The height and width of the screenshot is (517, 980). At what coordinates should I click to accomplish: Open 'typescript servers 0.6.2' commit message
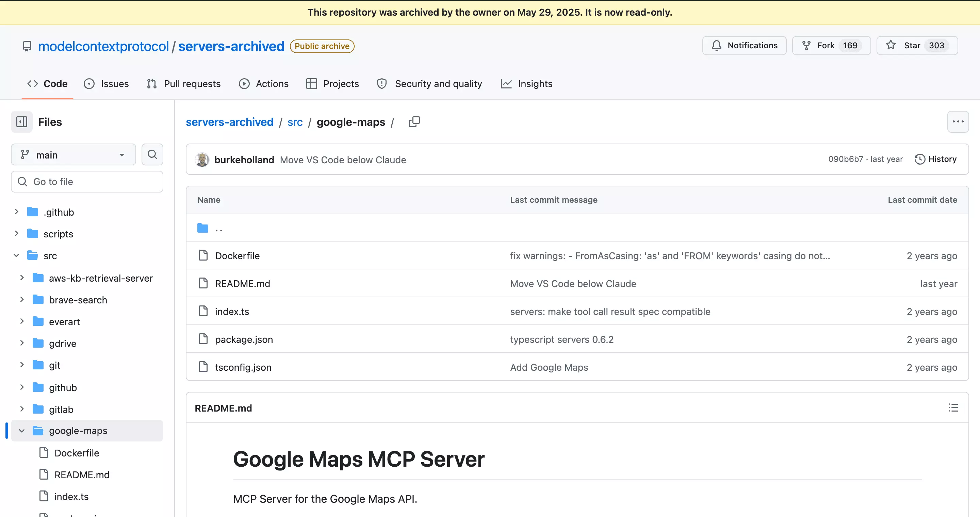tap(561, 339)
